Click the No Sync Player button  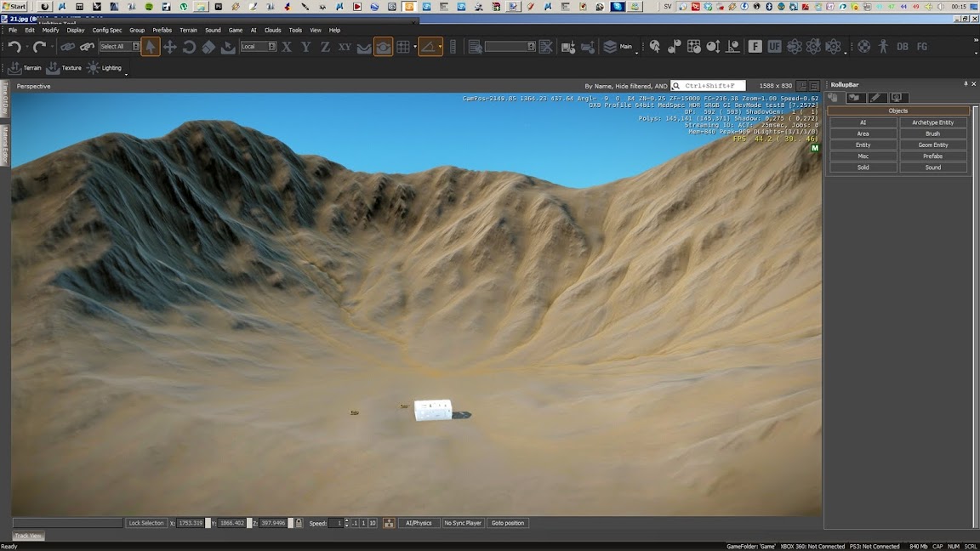[463, 523]
